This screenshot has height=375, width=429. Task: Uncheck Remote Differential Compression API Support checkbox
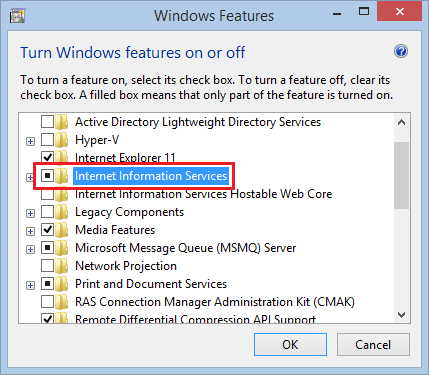(x=47, y=318)
